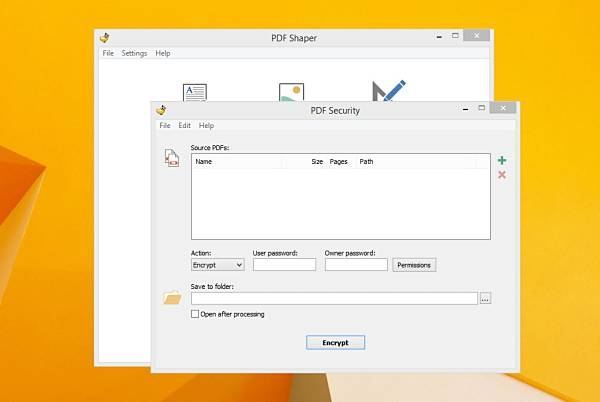
Task: Open File menu in PDF Security
Action: point(165,125)
